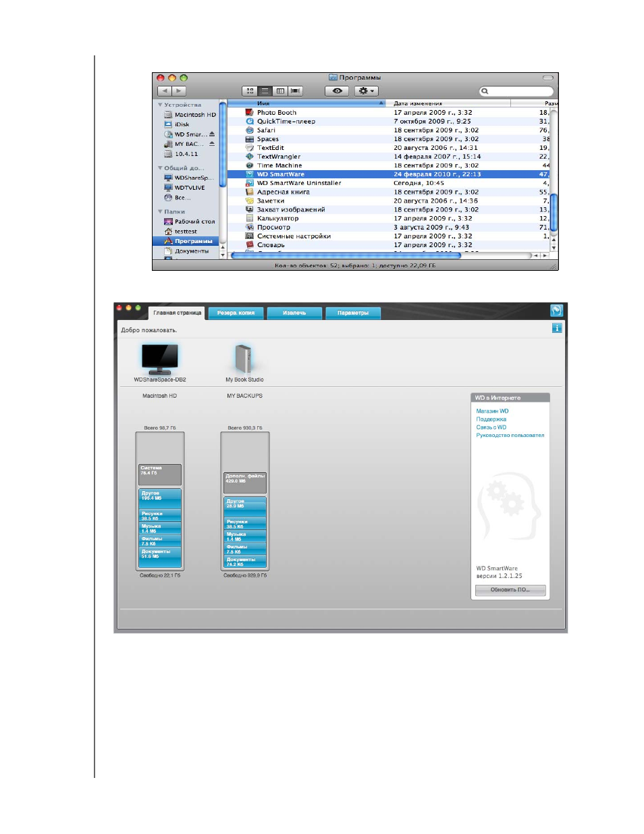This screenshot has height=834, width=644.
Task: Select Заметки in the Finder list
Action: click(x=389, y=201)
